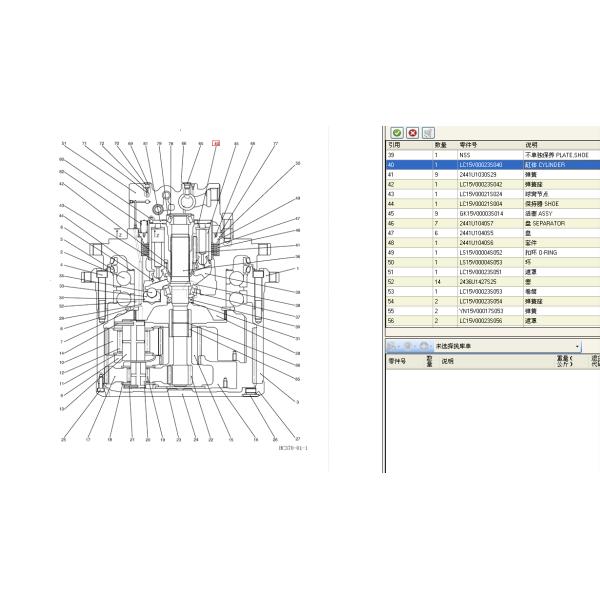This screenshot has width=600, height=600.
Task: Click the red X cancel icon
Action: [412, 132]
